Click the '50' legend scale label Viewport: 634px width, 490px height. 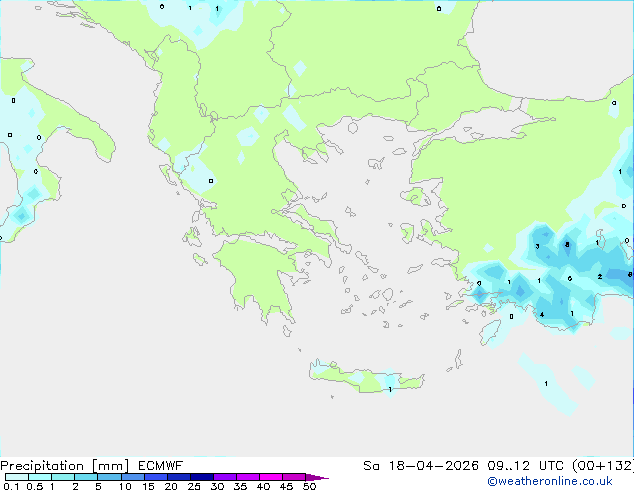(309, 486)
